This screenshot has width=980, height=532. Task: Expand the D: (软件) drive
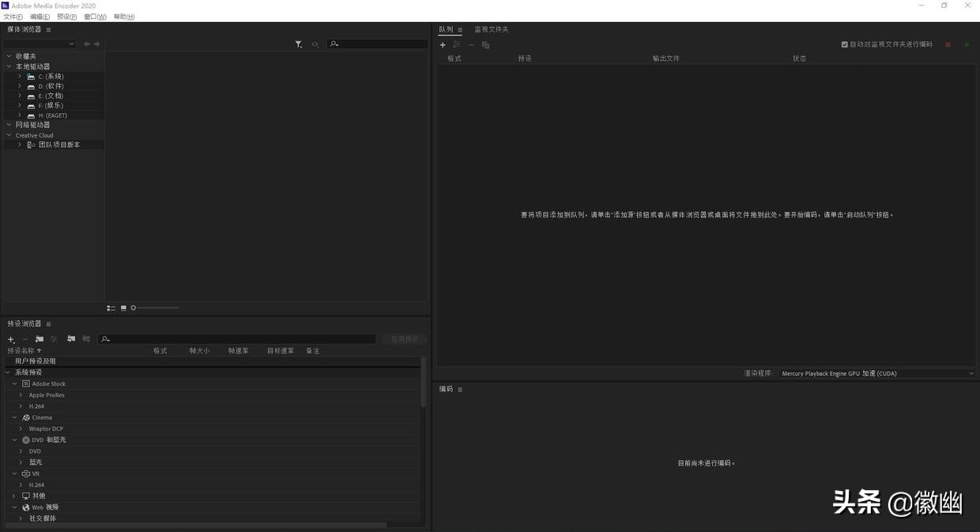20,86
